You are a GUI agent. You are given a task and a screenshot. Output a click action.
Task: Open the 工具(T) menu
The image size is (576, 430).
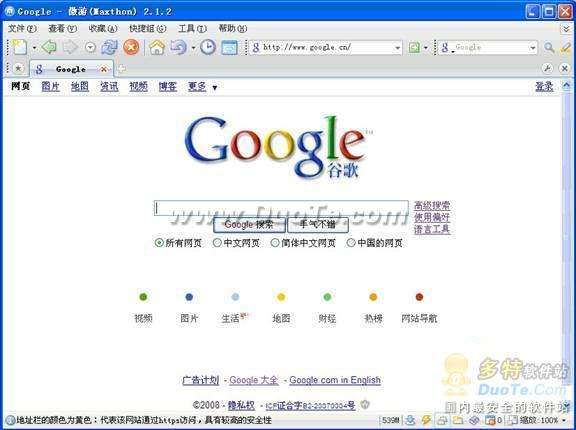point(192,28)
